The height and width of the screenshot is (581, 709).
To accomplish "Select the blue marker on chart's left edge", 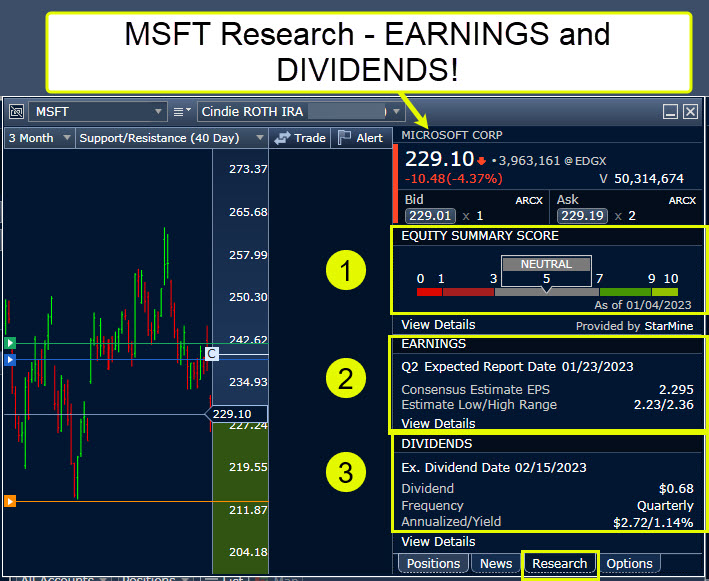I will (x=10, y=358).
